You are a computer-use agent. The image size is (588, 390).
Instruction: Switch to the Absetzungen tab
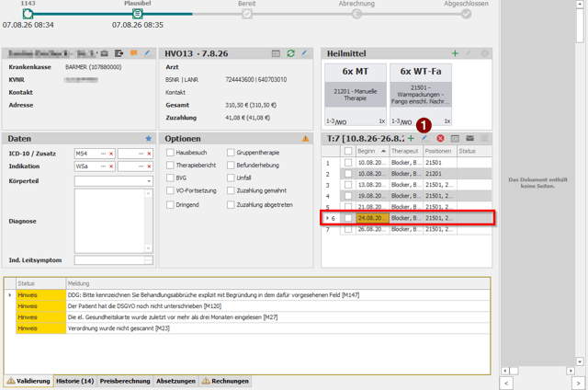(175, 381)
